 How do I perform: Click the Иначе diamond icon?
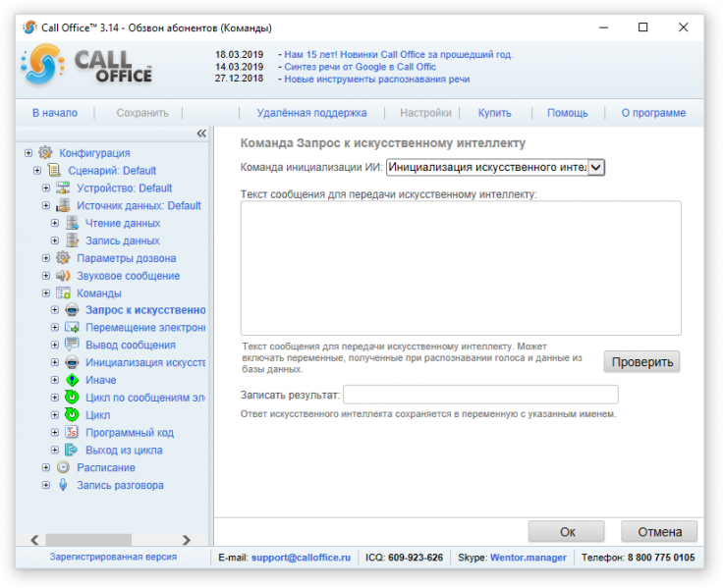(72, 380)
